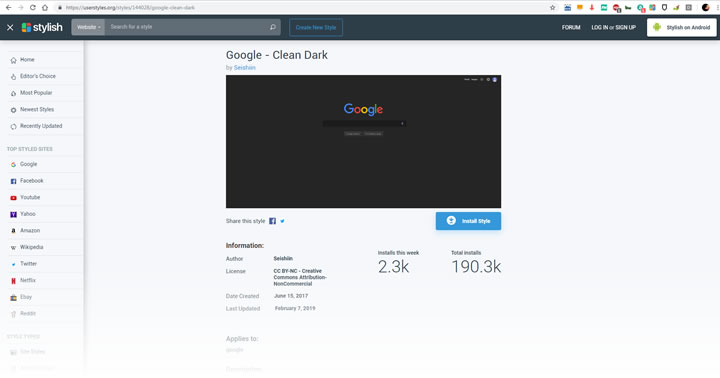The width and height of the screenshot is (720, 378).
Task: Open the blue clapperboard extension icon
Action: [568, 7]
